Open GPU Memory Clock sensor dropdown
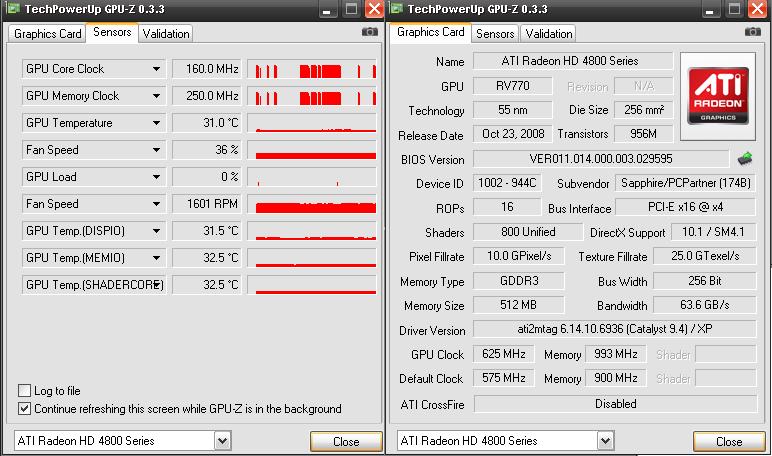 coord(156,96)
